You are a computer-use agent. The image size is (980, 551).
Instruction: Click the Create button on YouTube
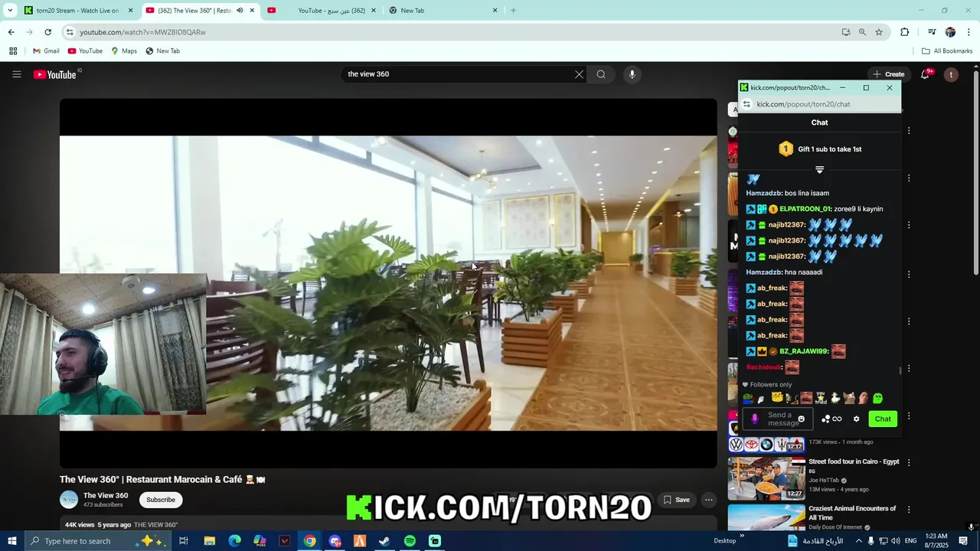pos(888,74)
